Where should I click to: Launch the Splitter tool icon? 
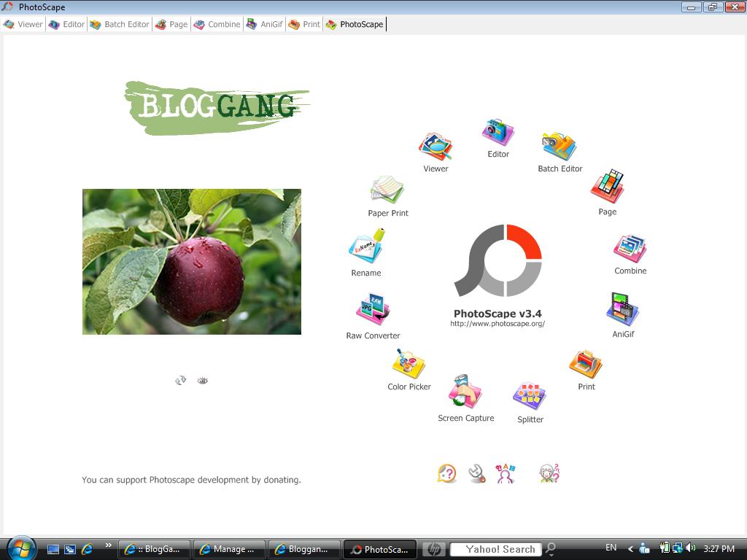(530, 396)
